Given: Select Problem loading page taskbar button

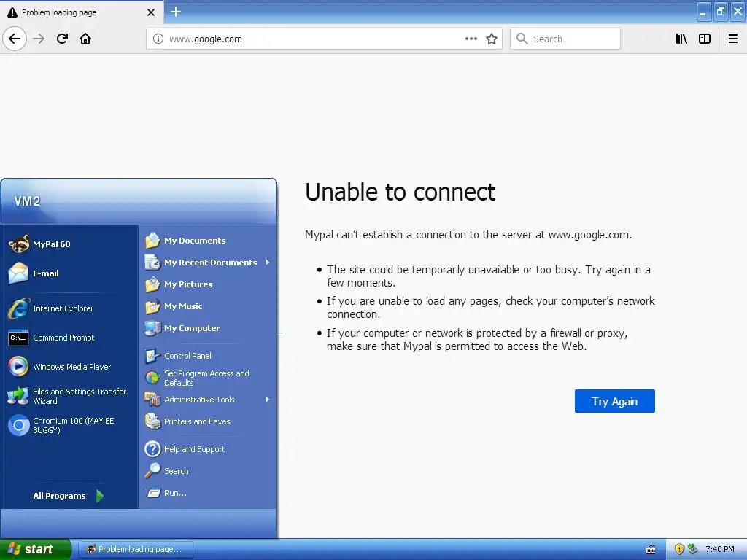Looking at the screenshot, I should (x=135, y=549).
